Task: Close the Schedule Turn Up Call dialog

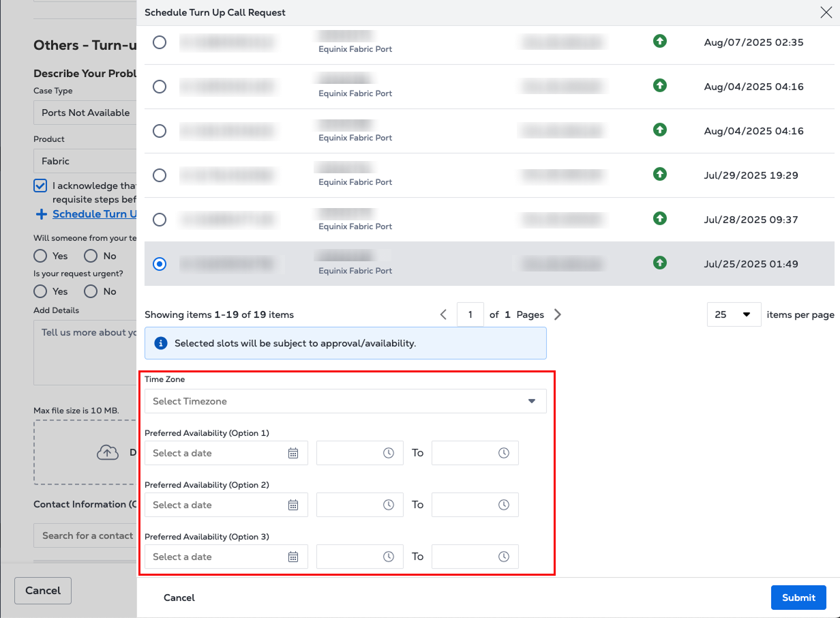Action: tap(825, 12)
